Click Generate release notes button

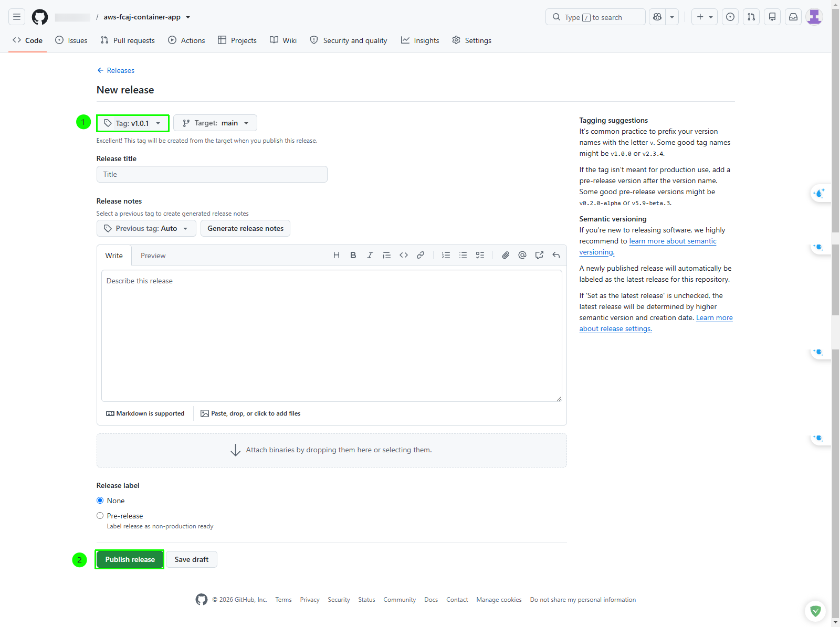(245, 228)
